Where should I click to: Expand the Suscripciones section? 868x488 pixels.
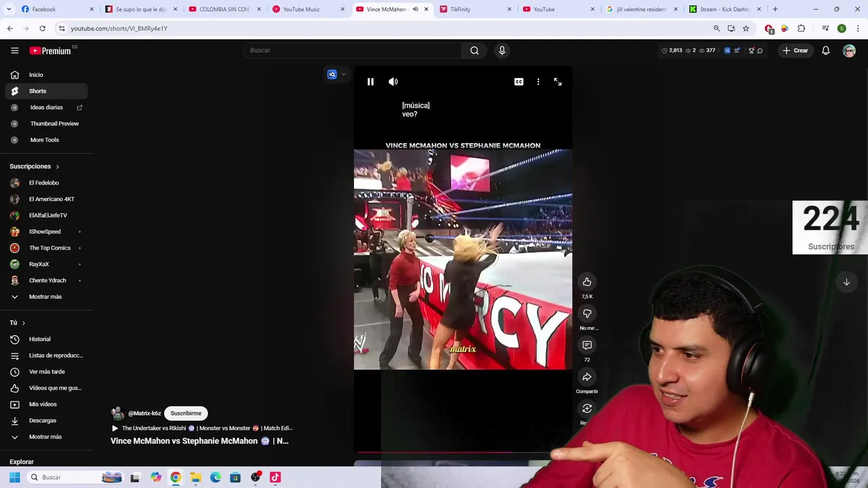coord(35,166)
